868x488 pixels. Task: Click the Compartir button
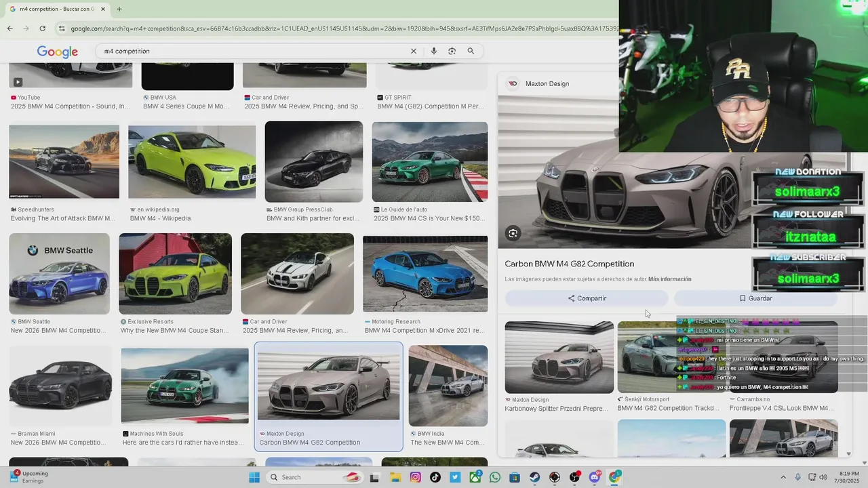587,298
